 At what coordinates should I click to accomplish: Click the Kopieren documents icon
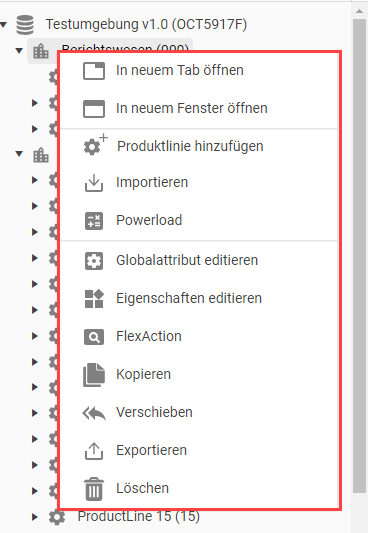(x=94, y=375)
